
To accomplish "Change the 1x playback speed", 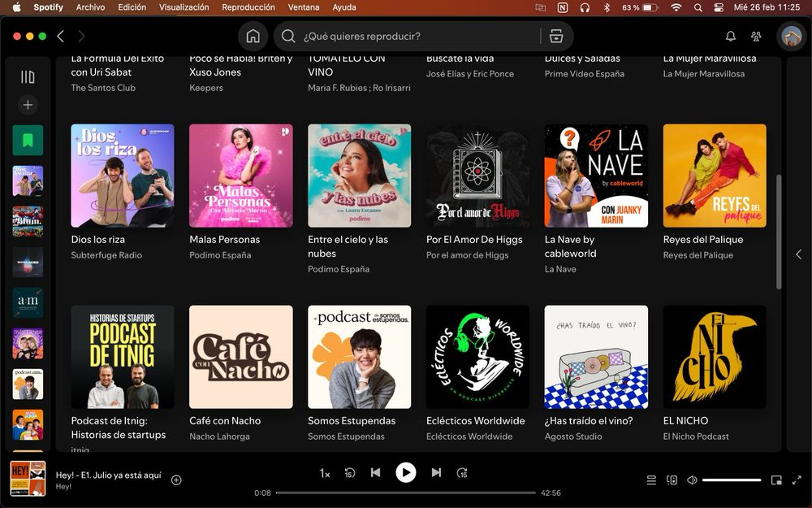I will pyautogui.click(x=325, y=473).
